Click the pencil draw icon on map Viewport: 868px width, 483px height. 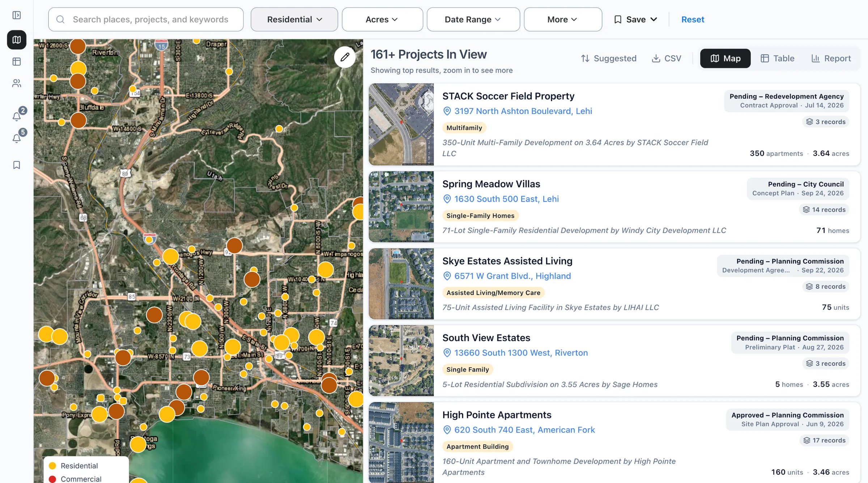[x=345, y=57]
